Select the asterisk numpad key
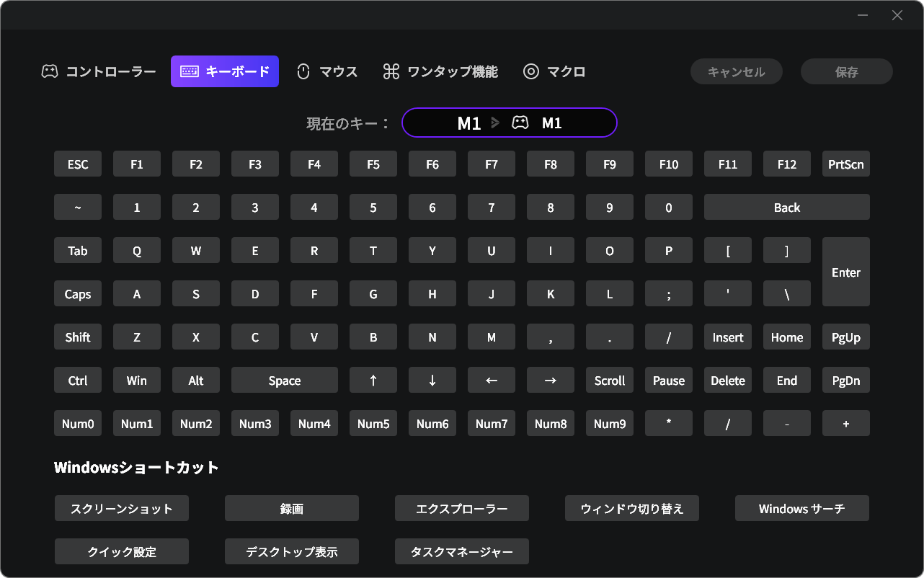The image size is (924, 578). pyautogui.click(x=669, y=424)
